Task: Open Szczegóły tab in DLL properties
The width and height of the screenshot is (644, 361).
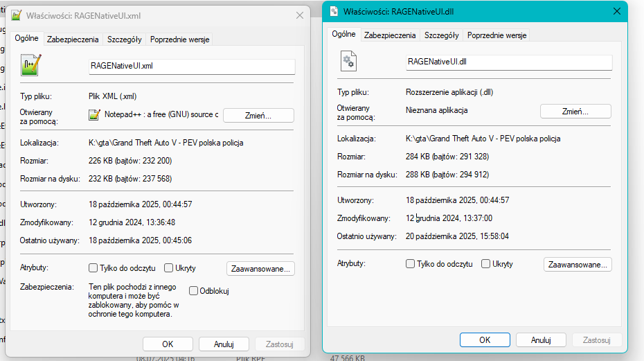Action: (x=441, y=35)
